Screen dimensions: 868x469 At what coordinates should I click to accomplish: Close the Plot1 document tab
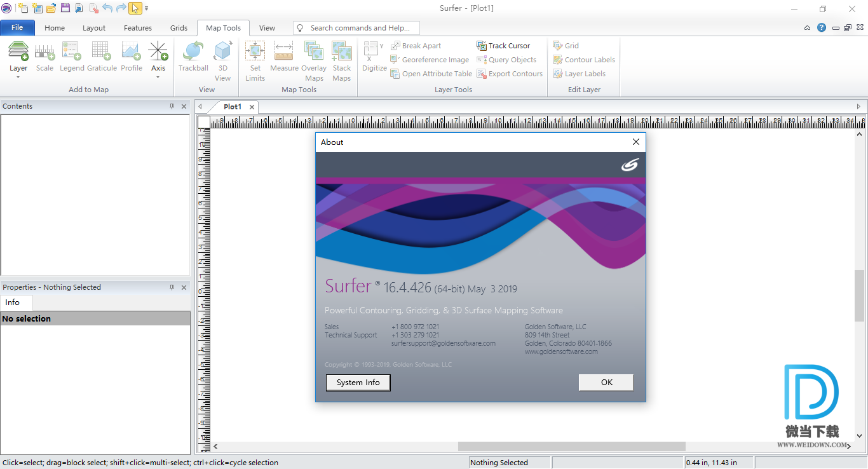[252, 107]
